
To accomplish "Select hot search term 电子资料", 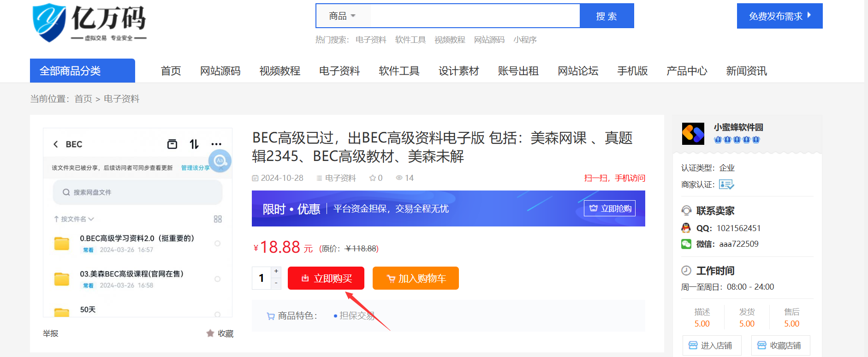I will (x=371, y=40).
